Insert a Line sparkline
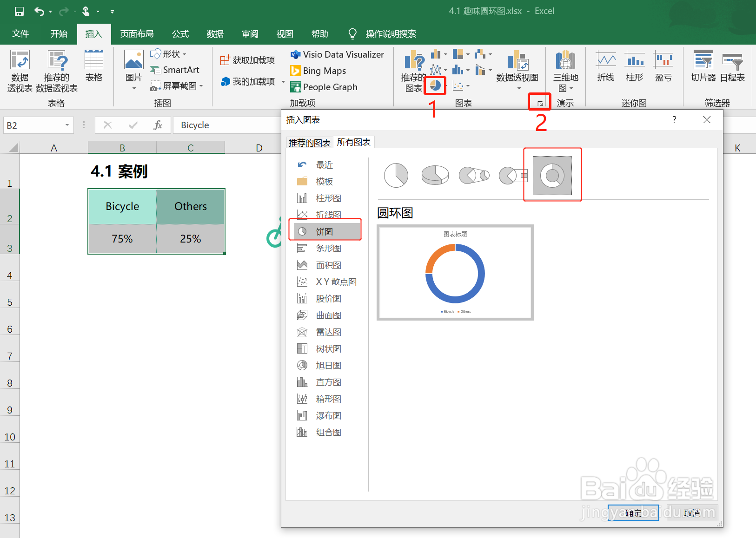The image size is (756, 538). [x=606, y=66]
